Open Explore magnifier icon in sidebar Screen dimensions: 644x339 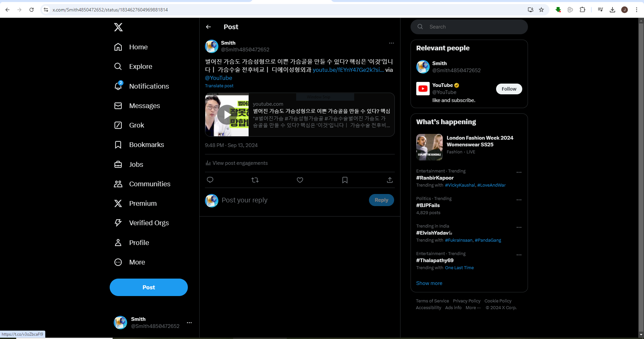[118, 66]
